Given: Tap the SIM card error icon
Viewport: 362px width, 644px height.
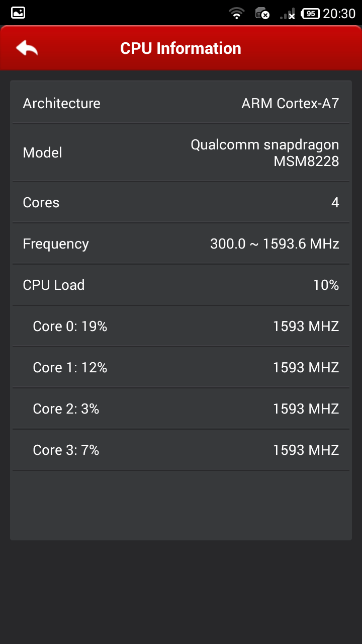Looking at the screenshot, I should pos(262,14).
